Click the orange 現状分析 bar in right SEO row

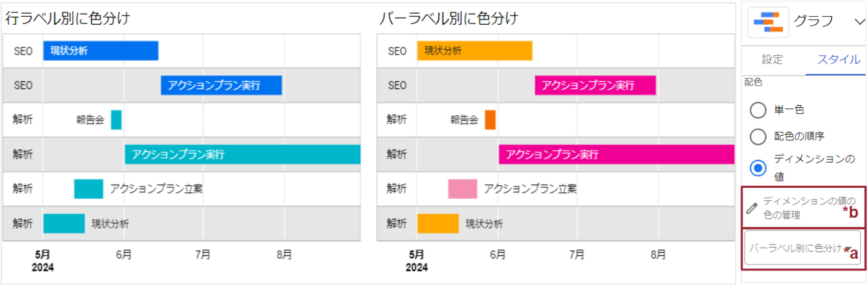click(x=475, y=51)
